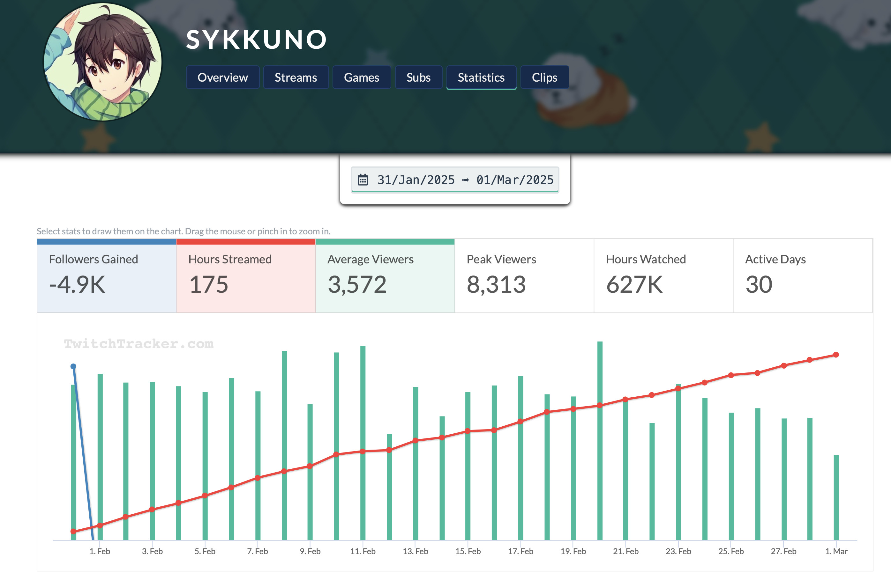This screenshot has height=588, width=891.
Task: Enable Hours Watched stat on chart
Action: 663,276
